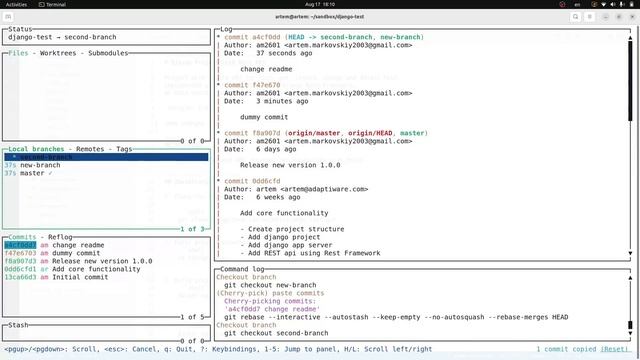Click the Log panel scroll-down arrow
Image resolution: width=640 pixels, height=360 pixels.
(x=630, y=253)
